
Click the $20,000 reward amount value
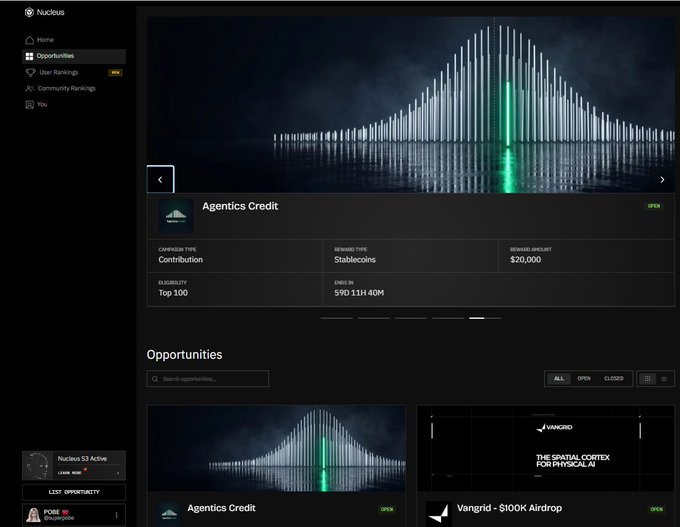coord(525,259)
